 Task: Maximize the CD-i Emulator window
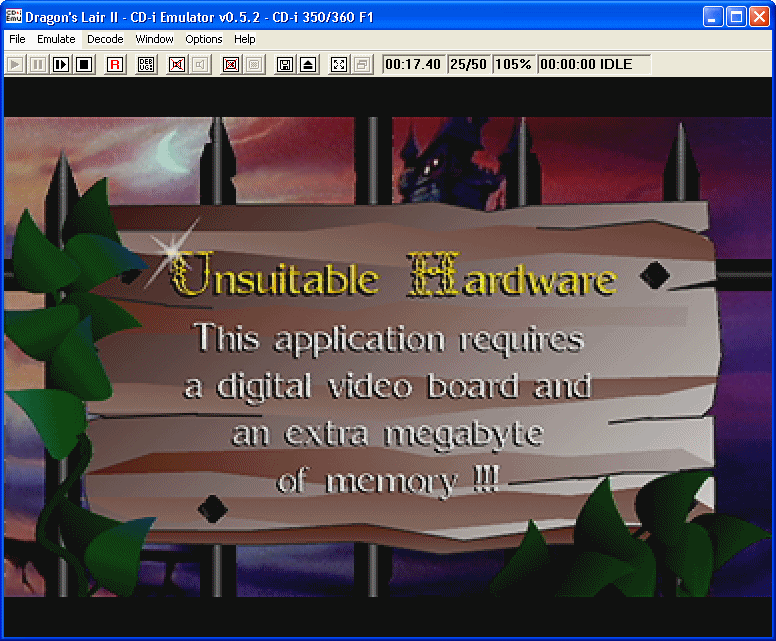tap(736, 17)
